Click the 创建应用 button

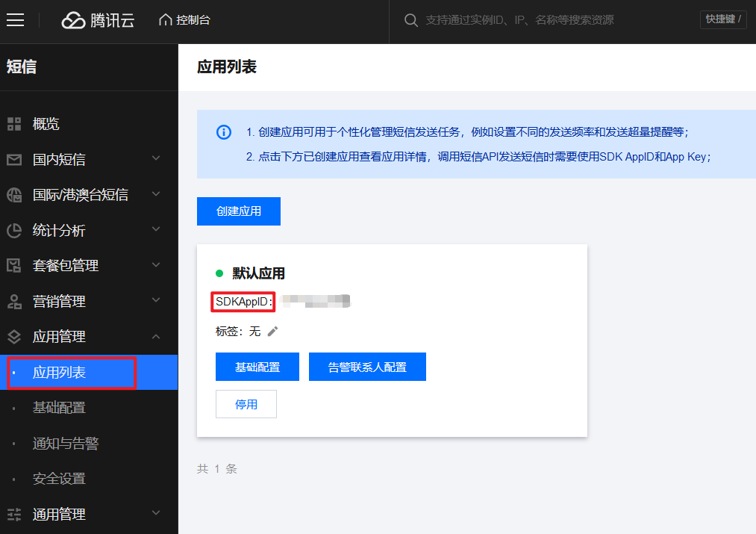tap(239, 211)
